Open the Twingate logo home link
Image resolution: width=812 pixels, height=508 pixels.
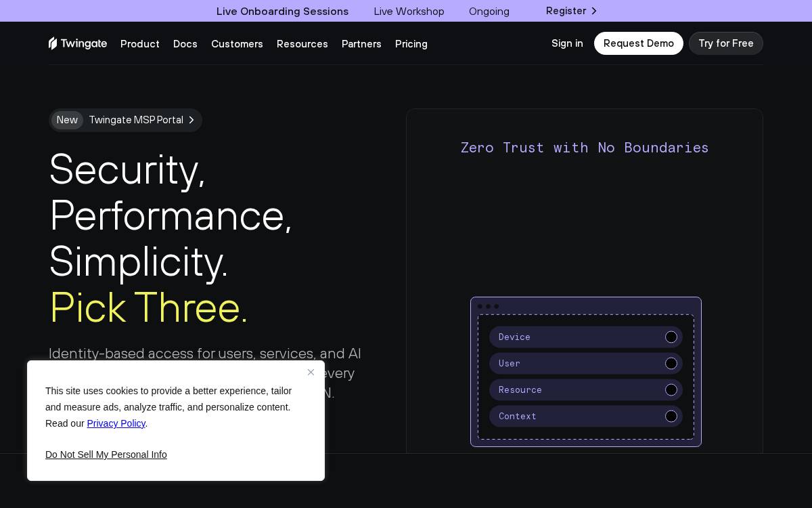78,43
